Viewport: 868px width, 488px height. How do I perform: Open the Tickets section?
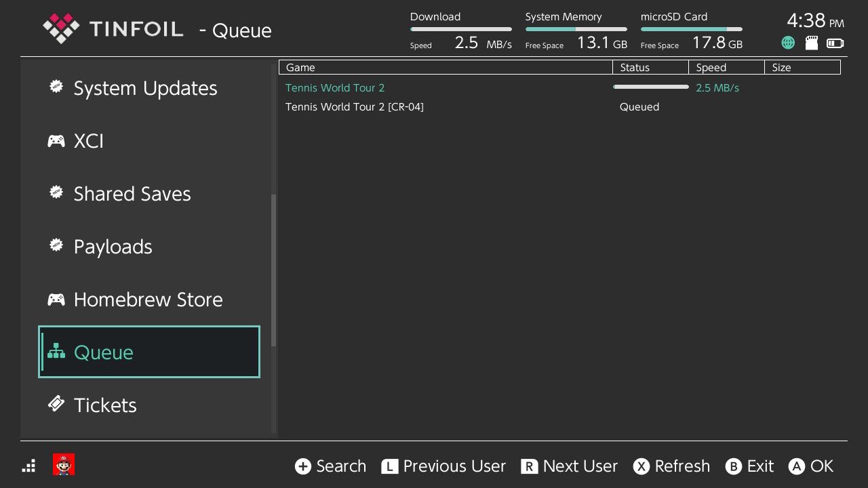tap(149, 405)
